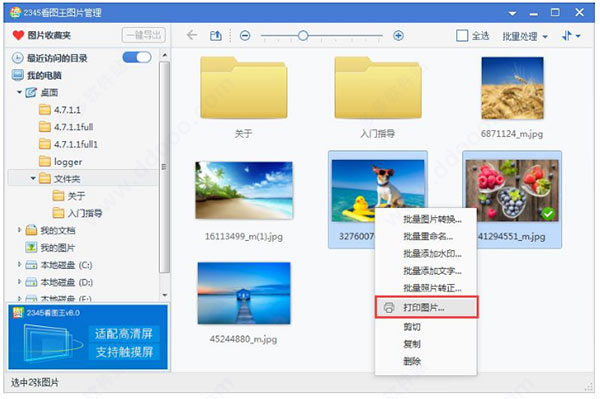The height and width of the screenshot is (399, 600).
Task: Click the thumbnail size slider handle
Action: coord(303,36)
